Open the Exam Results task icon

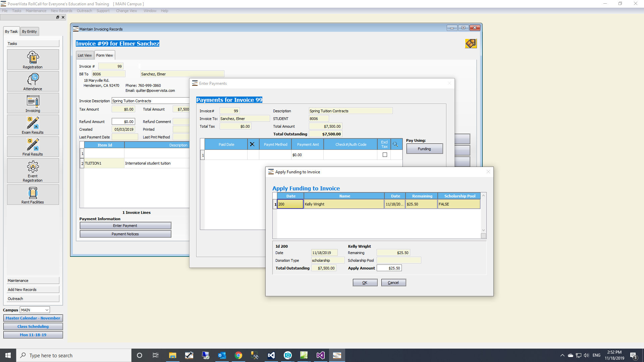[33, 125]
